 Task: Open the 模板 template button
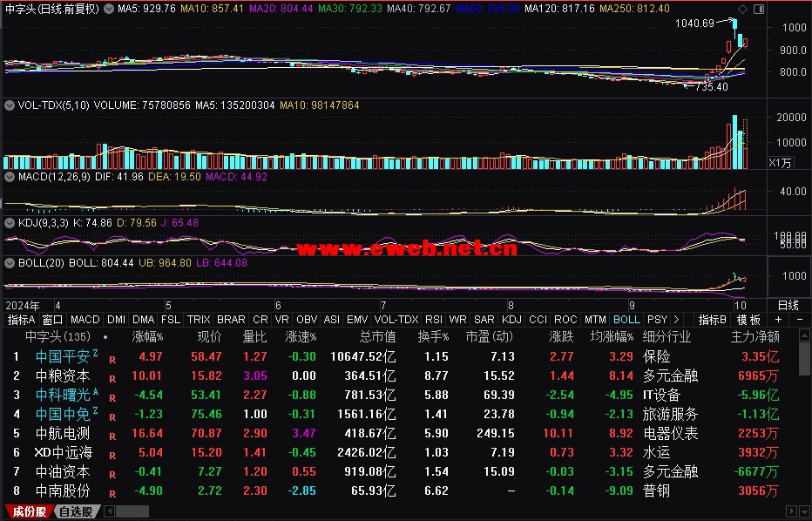tap(748, 320)
